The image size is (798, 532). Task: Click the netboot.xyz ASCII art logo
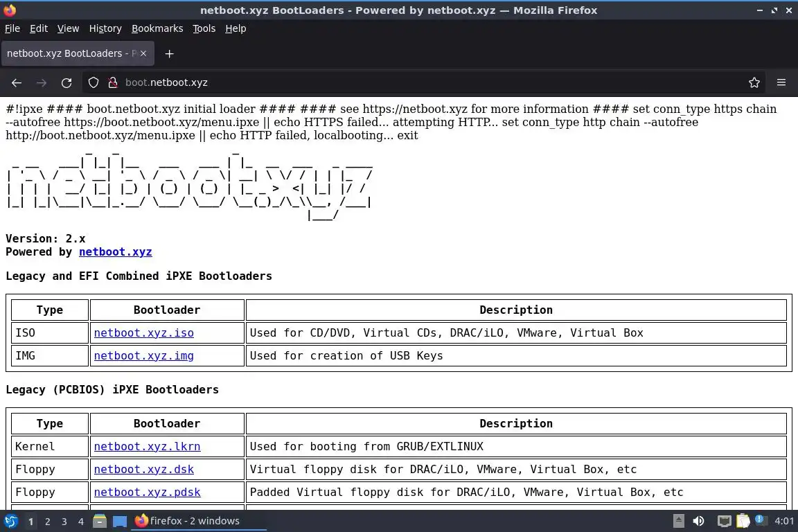coord(189,186)
